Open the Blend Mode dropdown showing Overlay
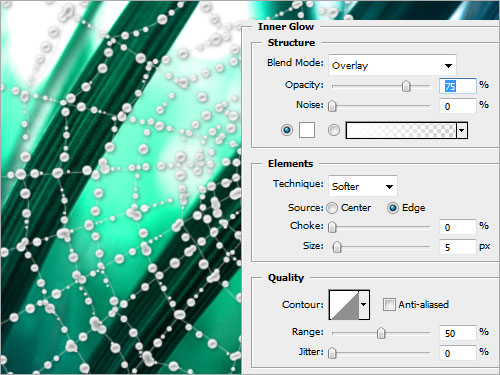The height and width of the screenshot is (375, 500). [x=392, y=65]
